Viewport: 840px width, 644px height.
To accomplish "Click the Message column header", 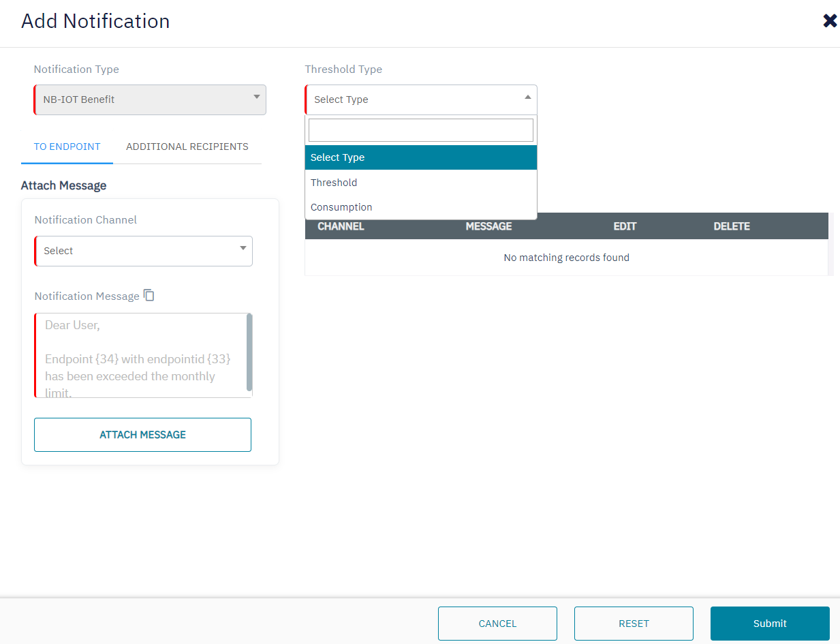I will [x=488, y=226].
